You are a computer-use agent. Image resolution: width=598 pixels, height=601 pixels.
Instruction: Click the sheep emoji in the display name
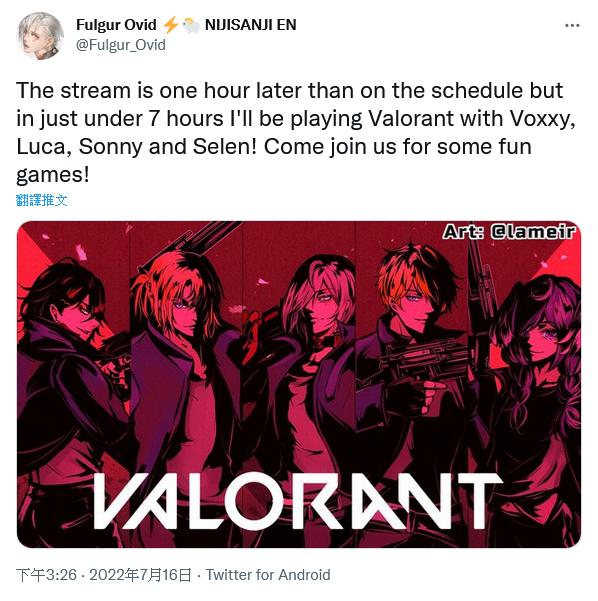[x=191, y=25]
